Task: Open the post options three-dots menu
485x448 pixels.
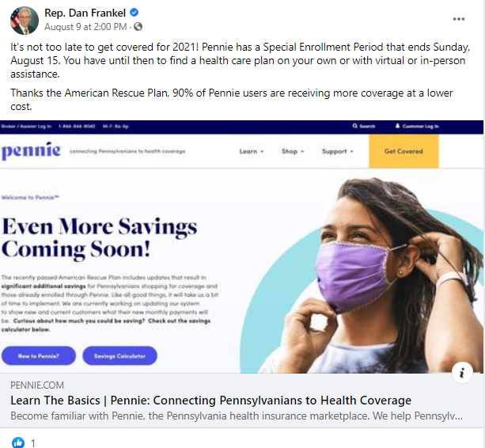Action: tap(459, 19)
